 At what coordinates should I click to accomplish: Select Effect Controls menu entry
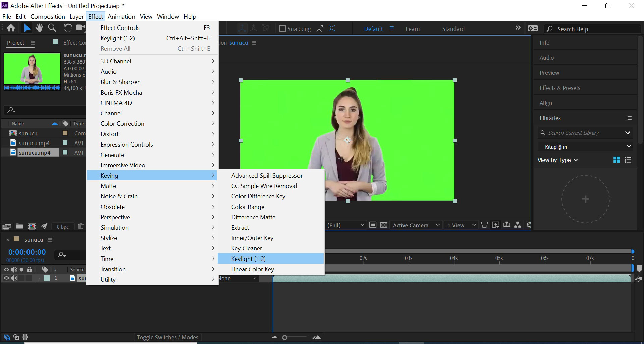tap(152, 27)
